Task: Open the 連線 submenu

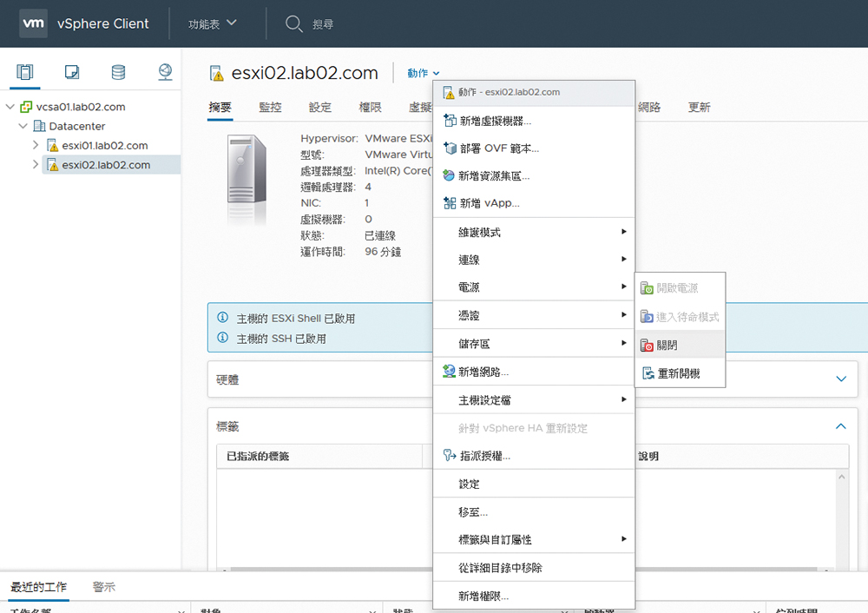Action: click(534, 260)
